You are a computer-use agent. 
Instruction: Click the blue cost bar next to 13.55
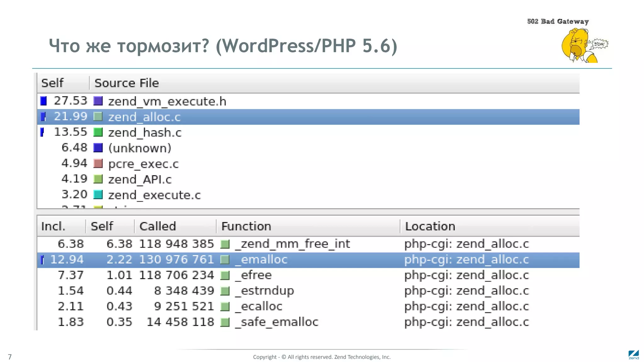(x=42, y=132)
